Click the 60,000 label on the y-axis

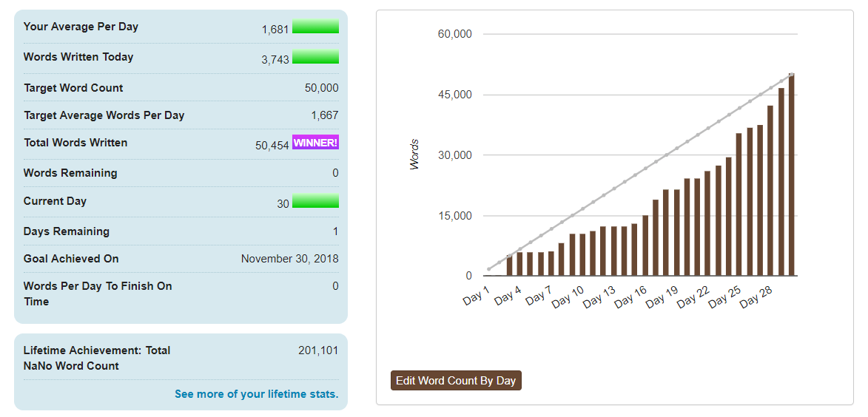pyautogui.click(x=455, y=34)
